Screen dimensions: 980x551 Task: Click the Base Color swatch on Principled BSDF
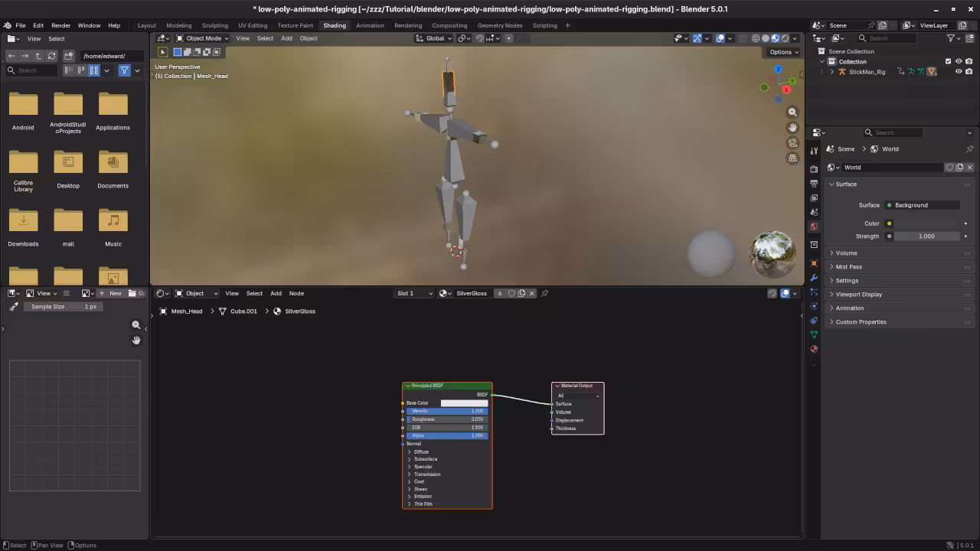[x=464, y=403]
